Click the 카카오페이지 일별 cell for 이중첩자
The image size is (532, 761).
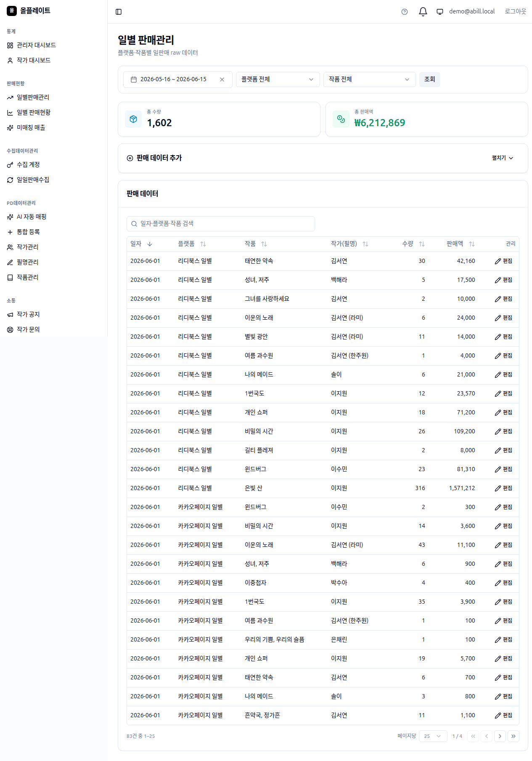[x=200, y=583]
